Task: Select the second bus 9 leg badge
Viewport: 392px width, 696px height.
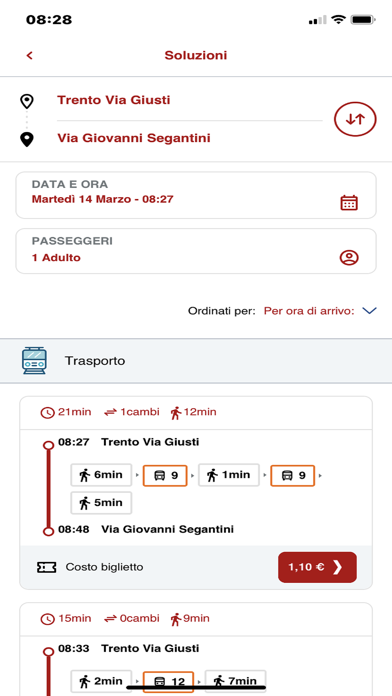Action: click(x=293, y=475)
